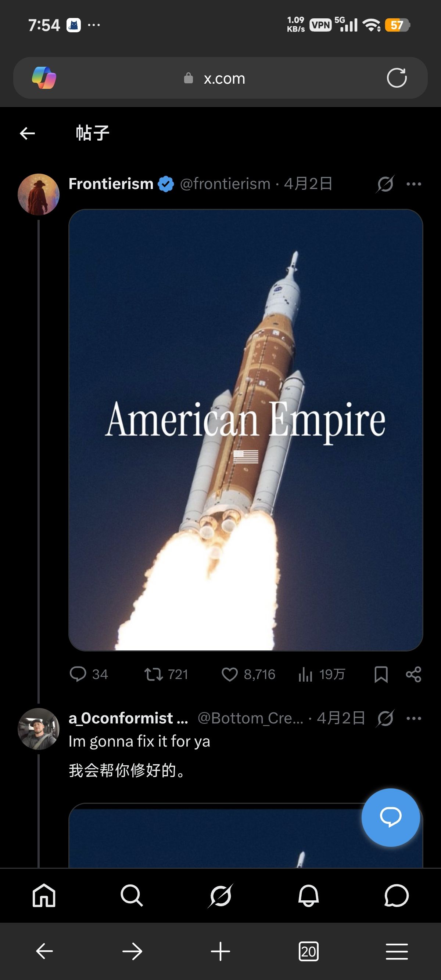The width and height of the screenshot is (441, 980).
Task: Reload the page with refresh icon
Action: click(x=397, y=78)
